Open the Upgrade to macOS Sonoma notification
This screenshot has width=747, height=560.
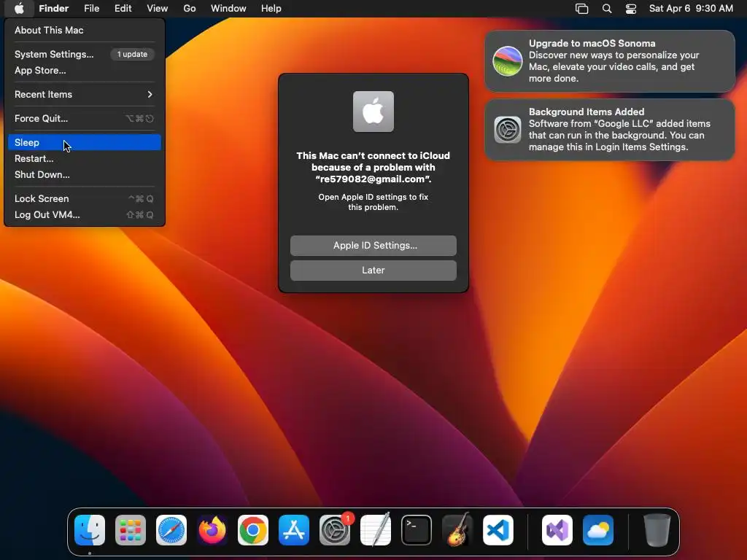click(610, 61)
